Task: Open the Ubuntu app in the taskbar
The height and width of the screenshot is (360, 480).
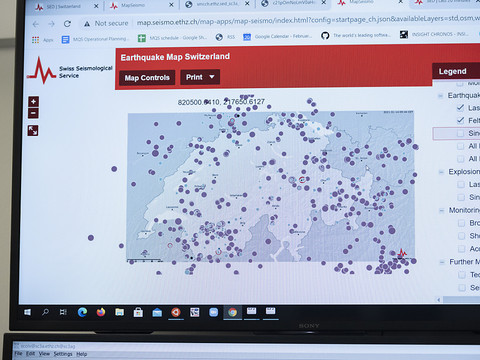Action: pos(176,312)
